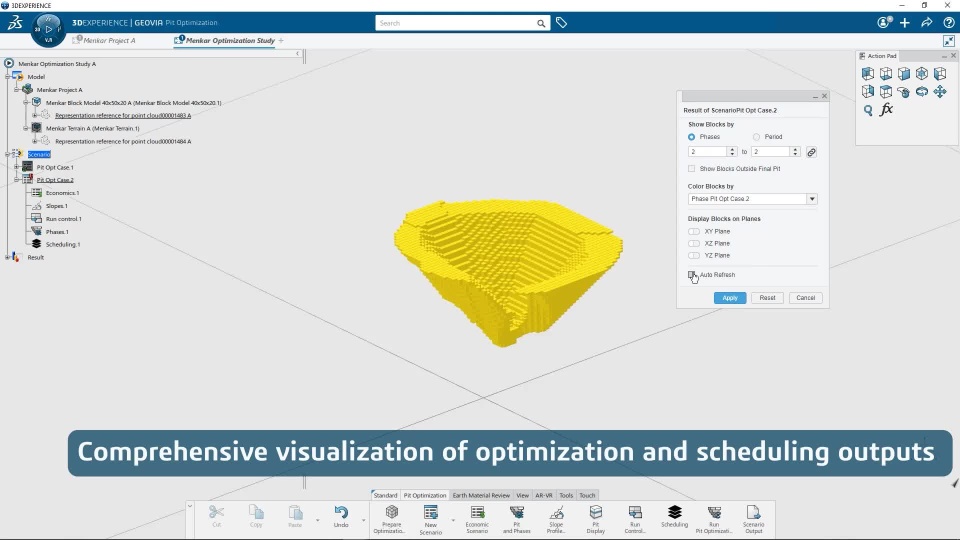The height and width of the screenshot is (540, 960).
Task: Click the rotate icon in Action Pad
Action: (922, 92)
